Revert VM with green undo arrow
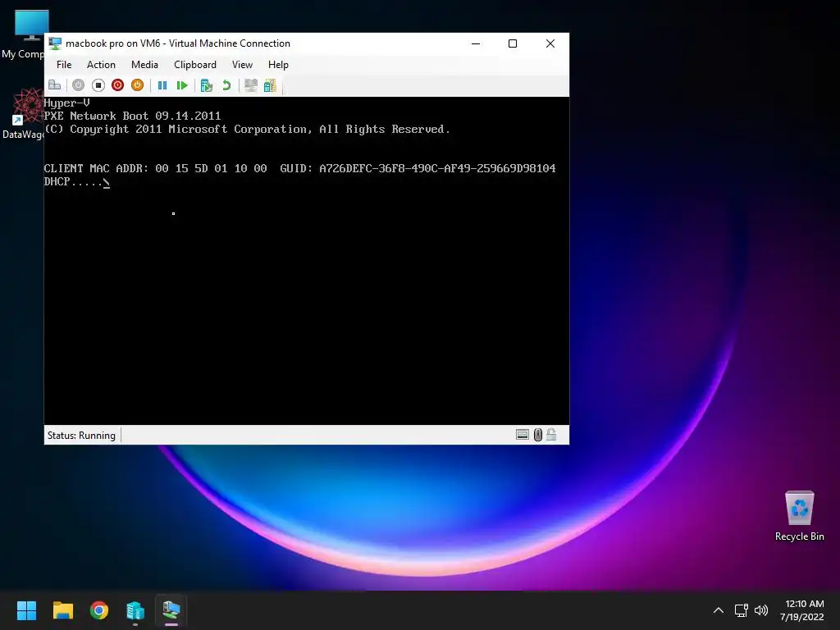Screen dimensions: 840x630 [226, 85]
